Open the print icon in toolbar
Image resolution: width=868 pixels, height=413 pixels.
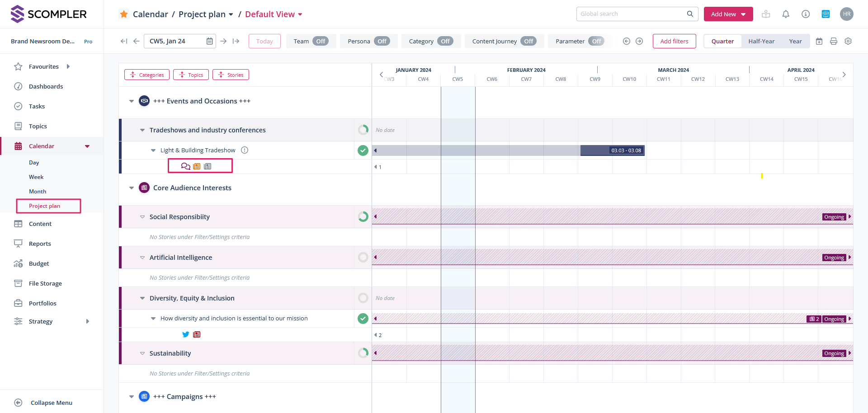coord(834,41)
